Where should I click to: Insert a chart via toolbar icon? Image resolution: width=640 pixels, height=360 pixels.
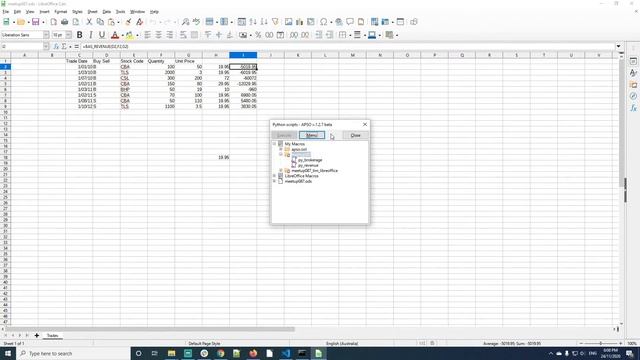(x=300, y=22)
